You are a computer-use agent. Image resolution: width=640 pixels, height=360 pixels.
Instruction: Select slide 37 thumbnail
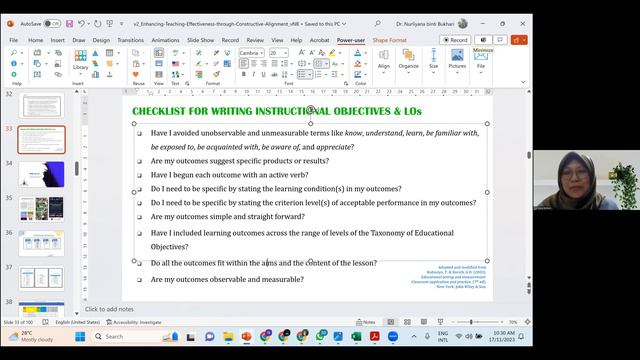coord(42,278)
